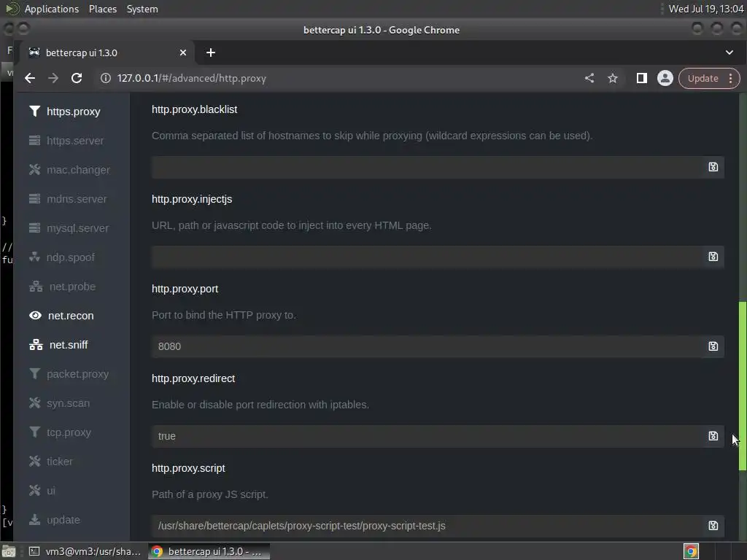Click the redirect field showing true
The width and height of the screenshot is (747, 560).
pos(427,436)
